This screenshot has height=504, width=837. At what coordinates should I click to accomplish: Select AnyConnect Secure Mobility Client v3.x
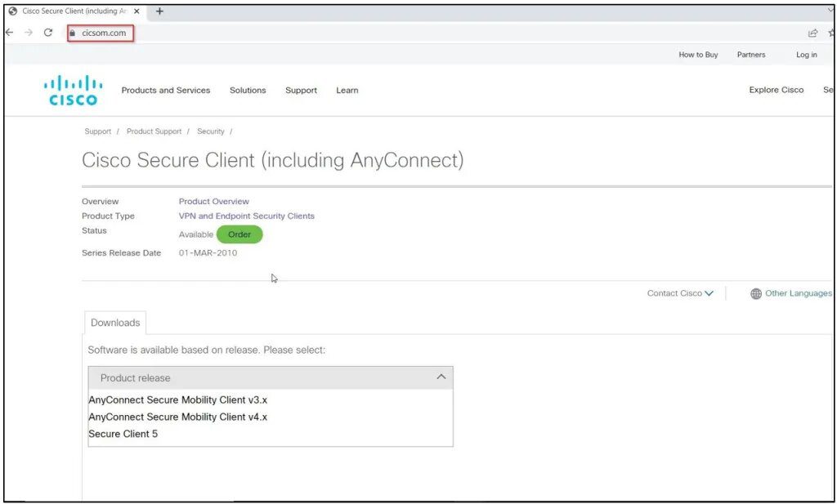[x=177, y=400]
